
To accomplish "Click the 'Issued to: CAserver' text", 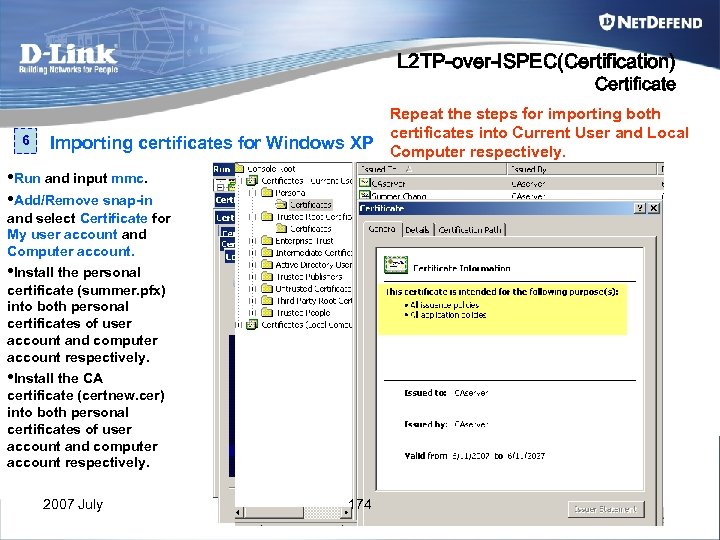I will click(x=446, y=393).
